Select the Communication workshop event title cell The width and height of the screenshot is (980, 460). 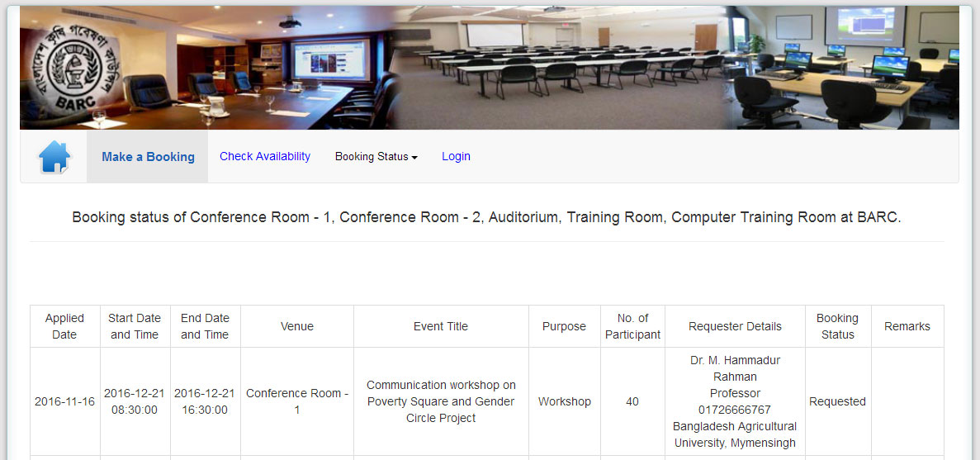(441, 401)
